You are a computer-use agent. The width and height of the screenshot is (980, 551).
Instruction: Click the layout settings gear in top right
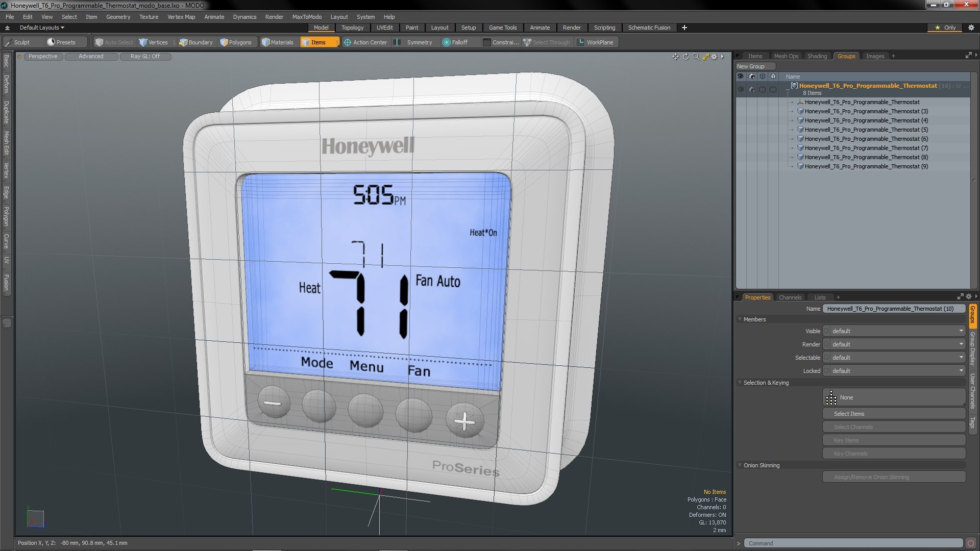tap(971, 28)
